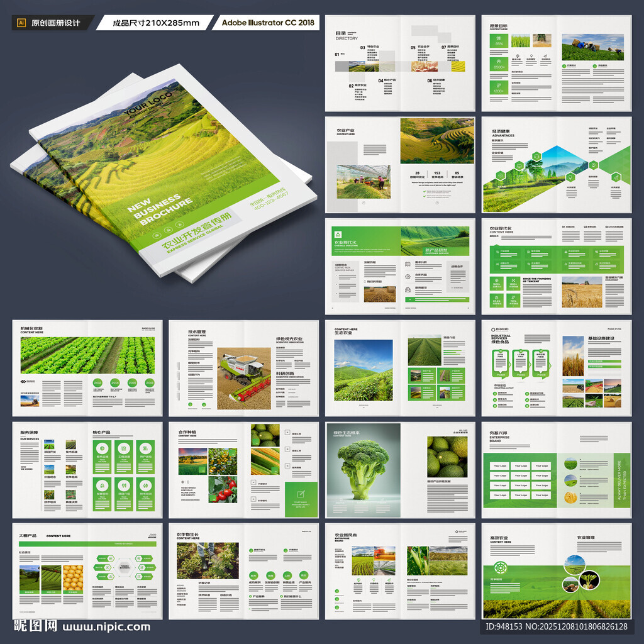Click the monitor hexagon icon
Screen dimensions: 644x644
click(x=519, y=166)
